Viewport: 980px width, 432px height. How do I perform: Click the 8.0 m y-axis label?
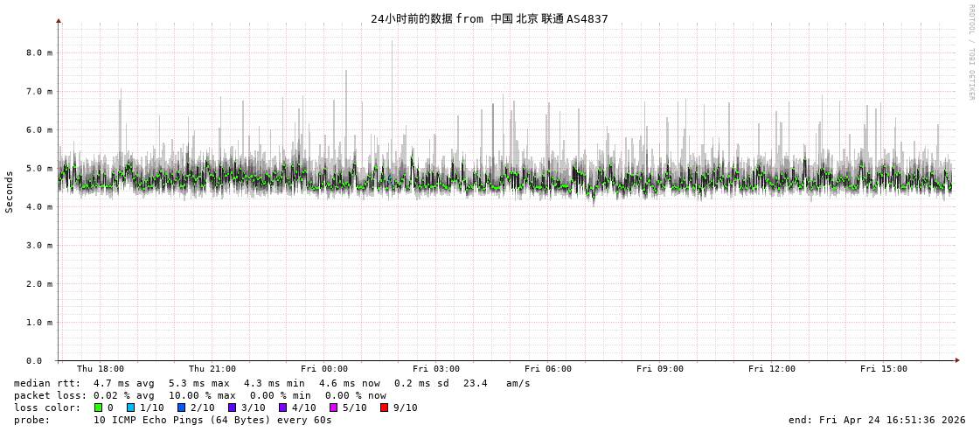coord(39,52)
